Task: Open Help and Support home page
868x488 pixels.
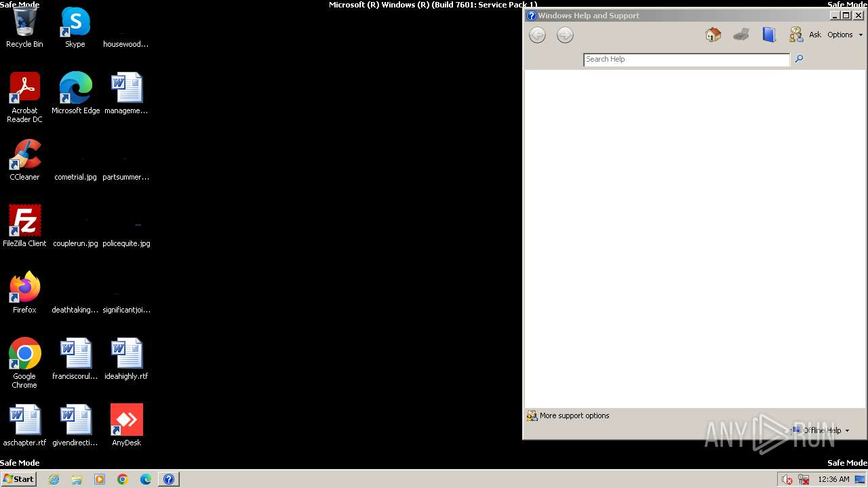Action: [713, 35]
